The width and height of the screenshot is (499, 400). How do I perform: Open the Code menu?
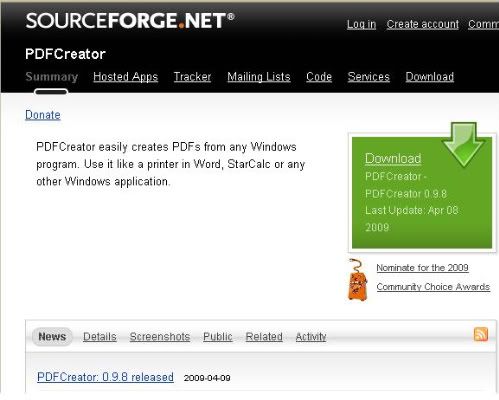coord(319,77)
